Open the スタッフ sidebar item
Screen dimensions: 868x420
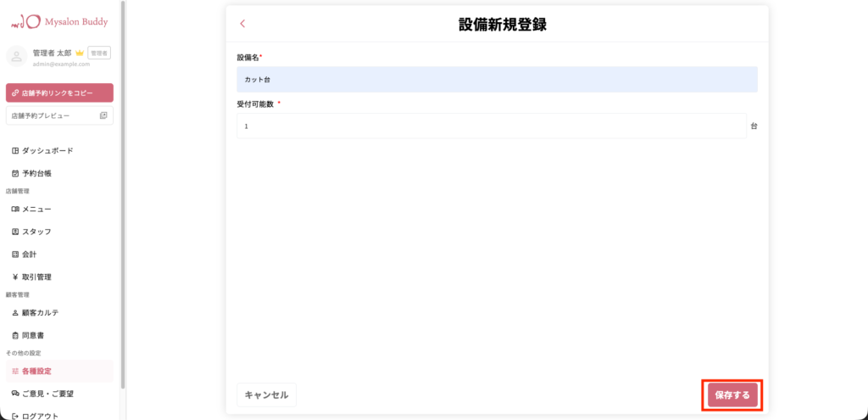pos(36,232)
